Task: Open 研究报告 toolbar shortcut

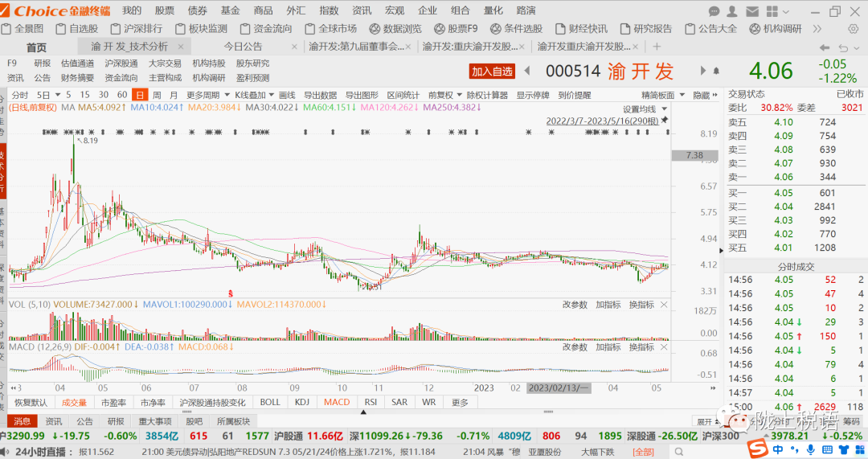Action: tap(646, 29)
